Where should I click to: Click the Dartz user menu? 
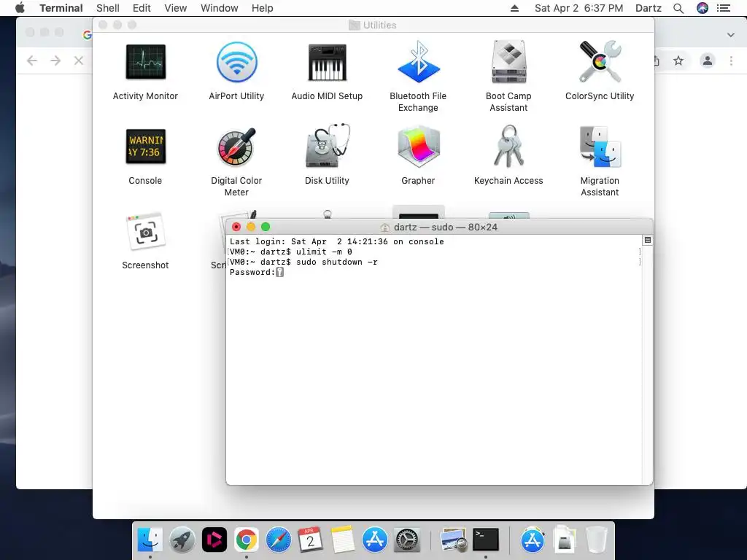649,8
